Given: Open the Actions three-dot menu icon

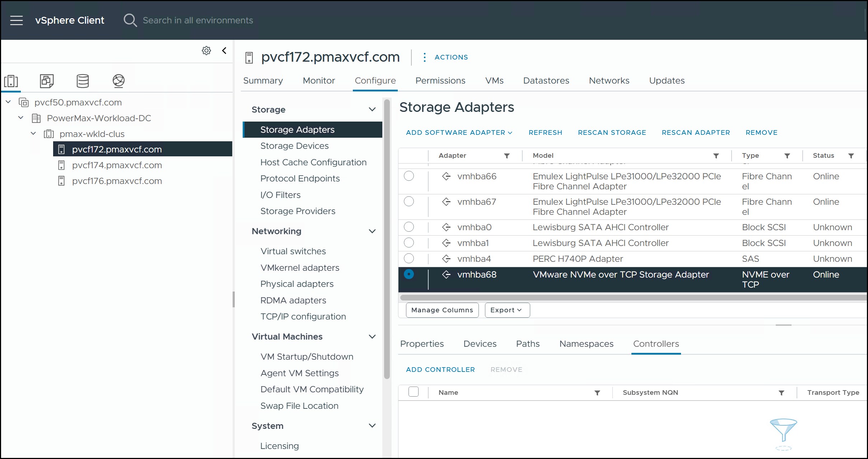Looking at the screenshot, I should pos(425,57).
